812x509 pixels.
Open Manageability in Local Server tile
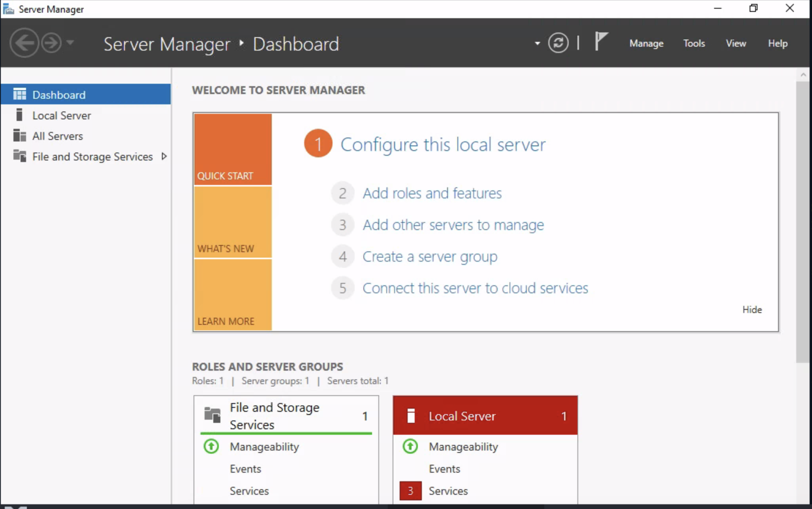(463, 447)
